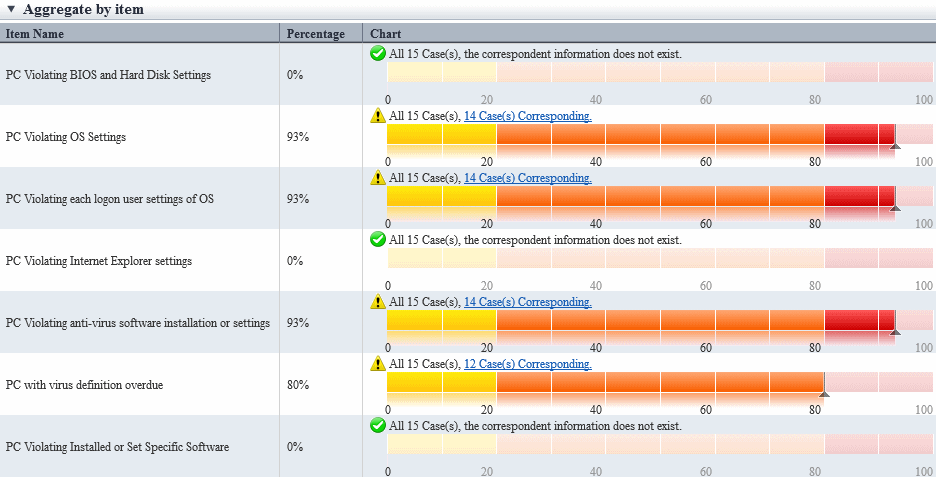This screenshot has width=936, height=477.
Task: Click the green checkmark for Internet Explorer settings
Action: [377, 239]
